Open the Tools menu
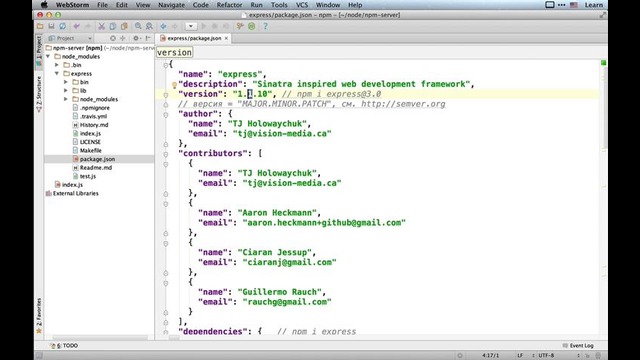This screenshot has height=360, width=640. [279, 5]
